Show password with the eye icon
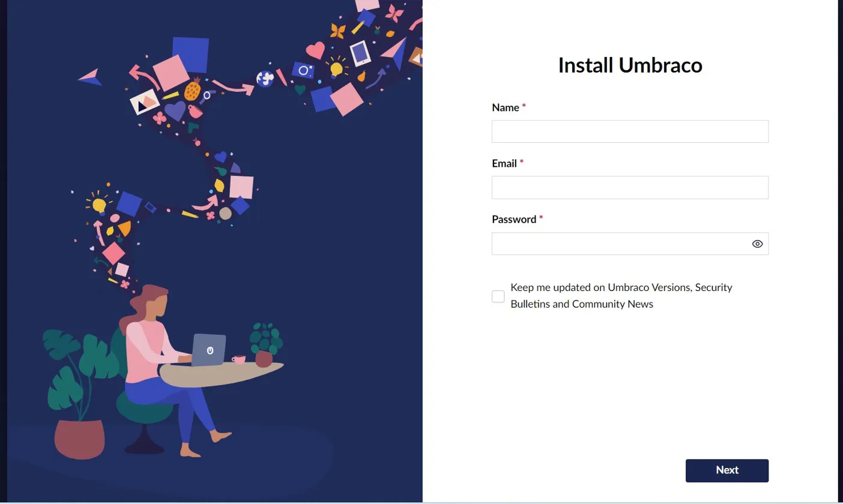The width and height of the screenshot is (843, 504). coord(757,244)
